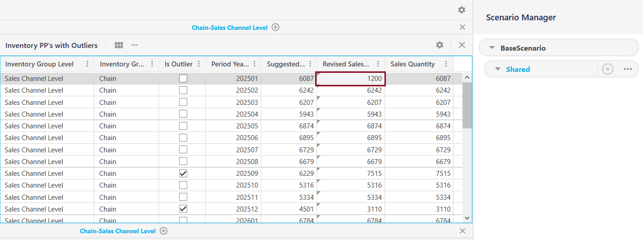Toggle Is Outlier checkbox for period 202510
This screenshot has width=644, height=240.
(183, 185)
